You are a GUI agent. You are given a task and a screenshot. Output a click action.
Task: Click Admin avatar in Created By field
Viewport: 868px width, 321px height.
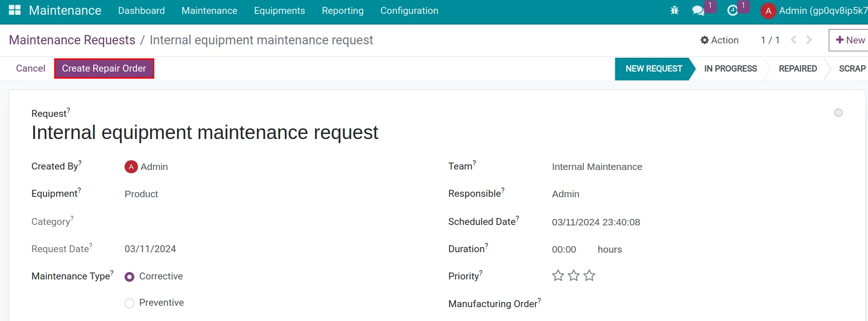(131, 167)
